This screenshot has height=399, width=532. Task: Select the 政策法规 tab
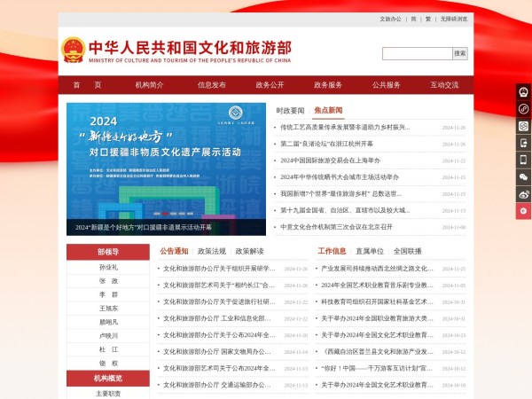(x=212, y=251)
